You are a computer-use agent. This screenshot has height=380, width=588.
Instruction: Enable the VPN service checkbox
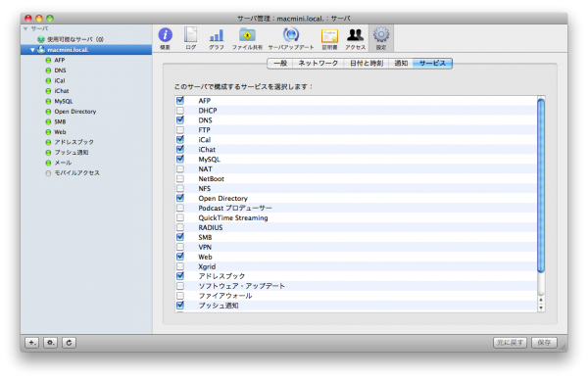tap(180, 247)
